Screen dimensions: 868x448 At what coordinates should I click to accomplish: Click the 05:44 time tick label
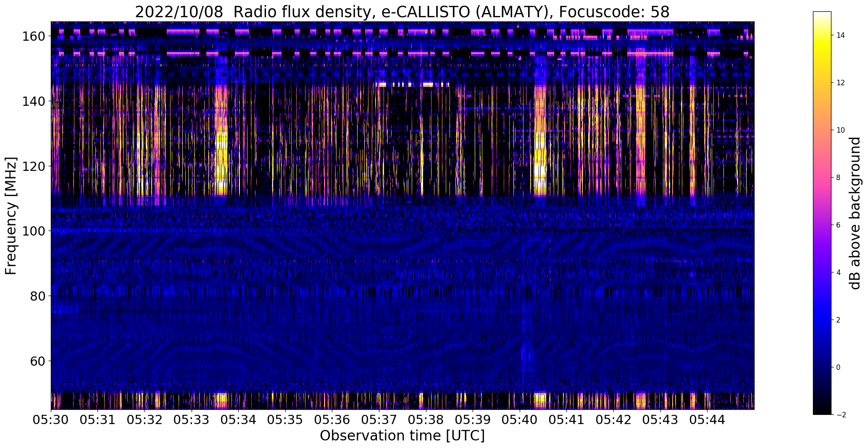(x=707, y=419)
